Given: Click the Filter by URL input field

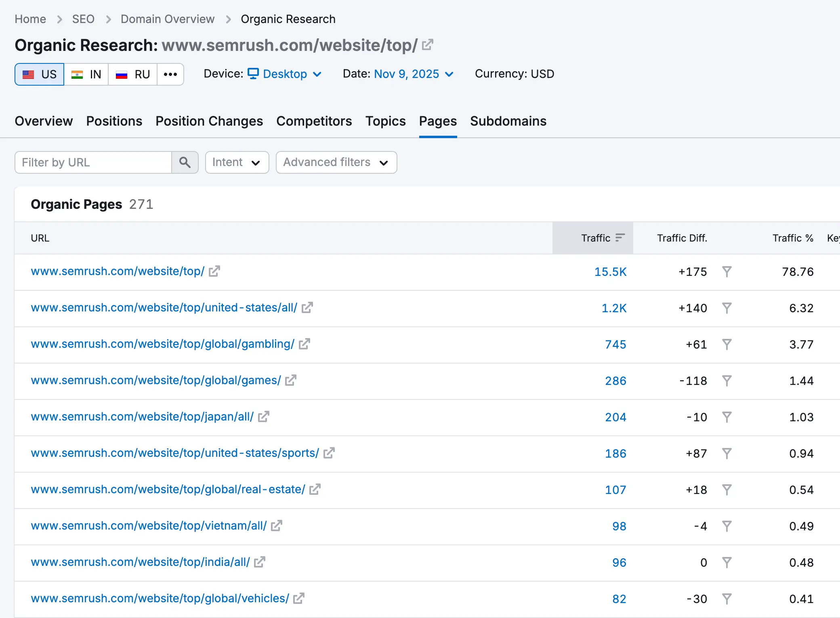Looking at the screenshot, I should [93, 162].
